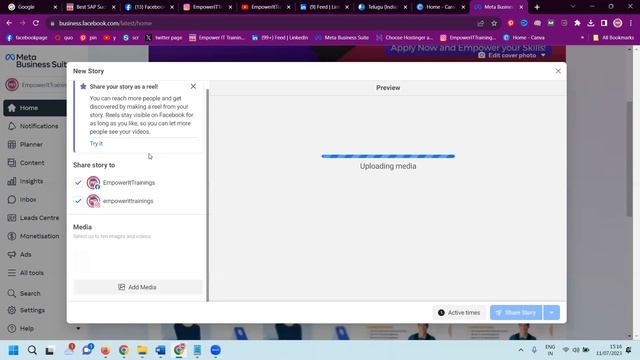
Task: Click the taskbar search icon
Action: tap(32, 350)
